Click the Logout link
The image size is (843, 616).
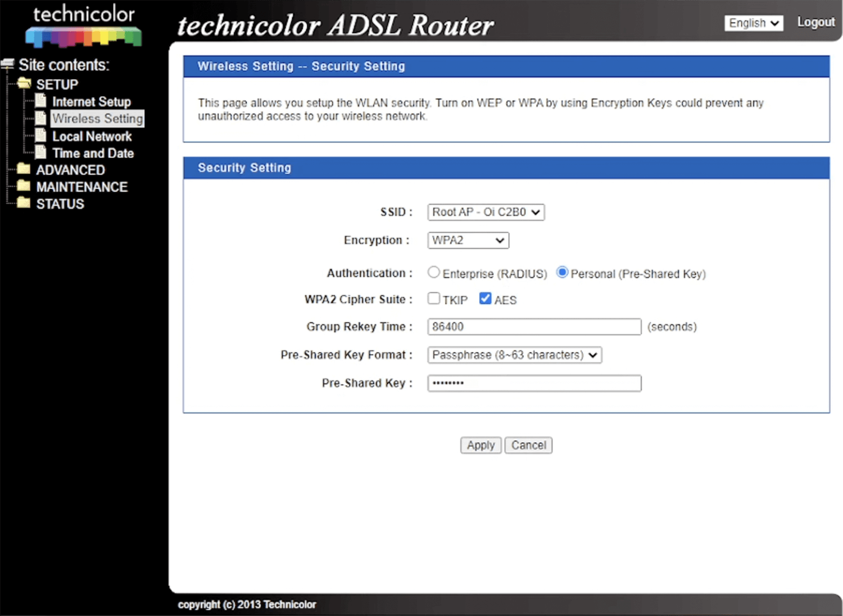coord(815,22)
